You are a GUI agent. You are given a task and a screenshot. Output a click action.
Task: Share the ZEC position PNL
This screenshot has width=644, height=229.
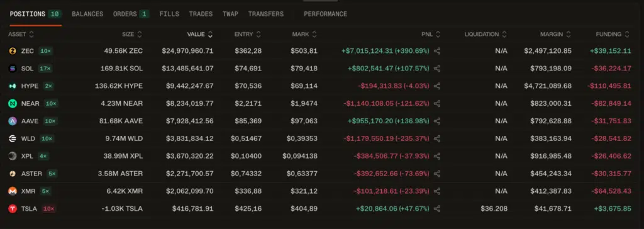coord(437,51)
